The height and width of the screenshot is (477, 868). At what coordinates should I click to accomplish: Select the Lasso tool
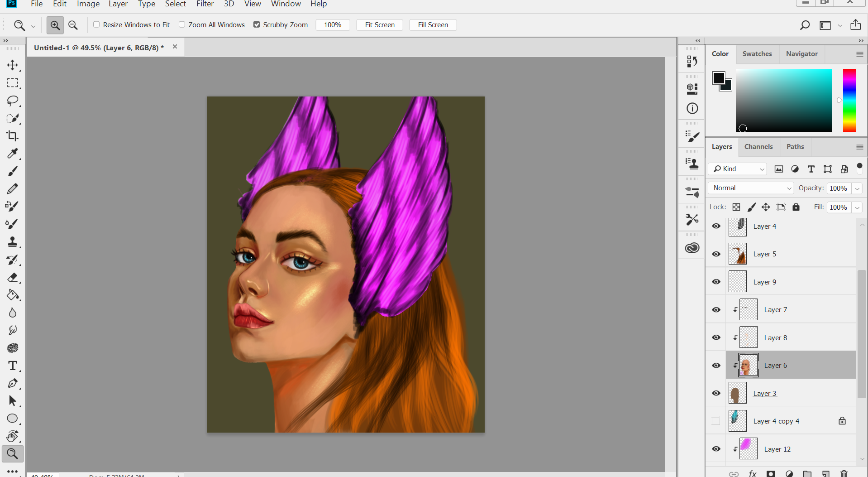(13, 101)
